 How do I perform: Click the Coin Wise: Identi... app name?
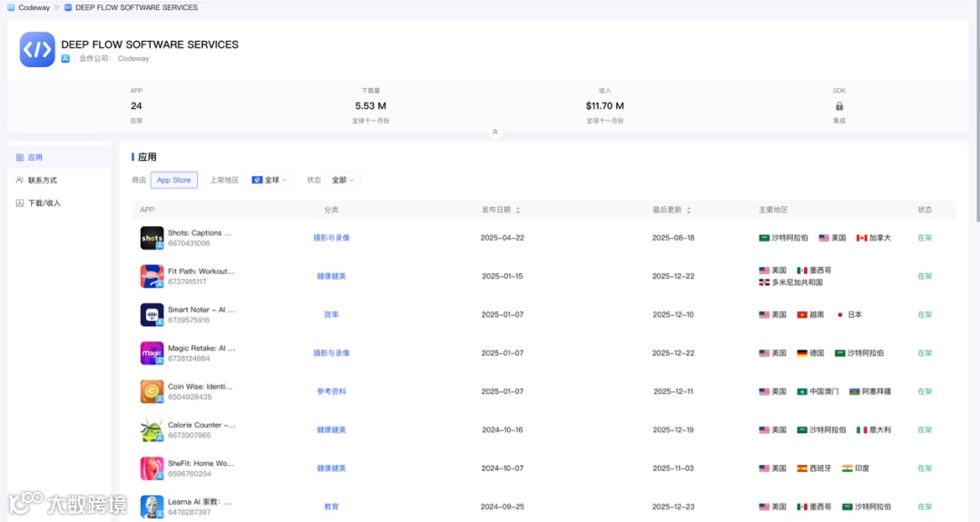[200, 387]
